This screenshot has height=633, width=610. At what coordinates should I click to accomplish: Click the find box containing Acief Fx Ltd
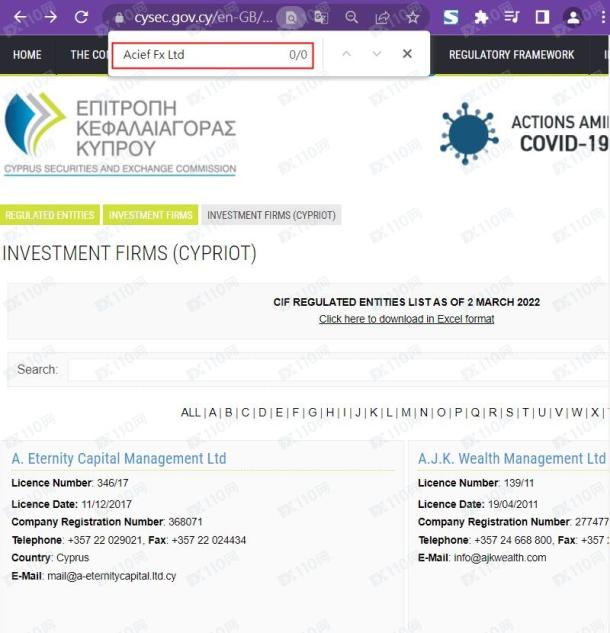tap(213, 55)
